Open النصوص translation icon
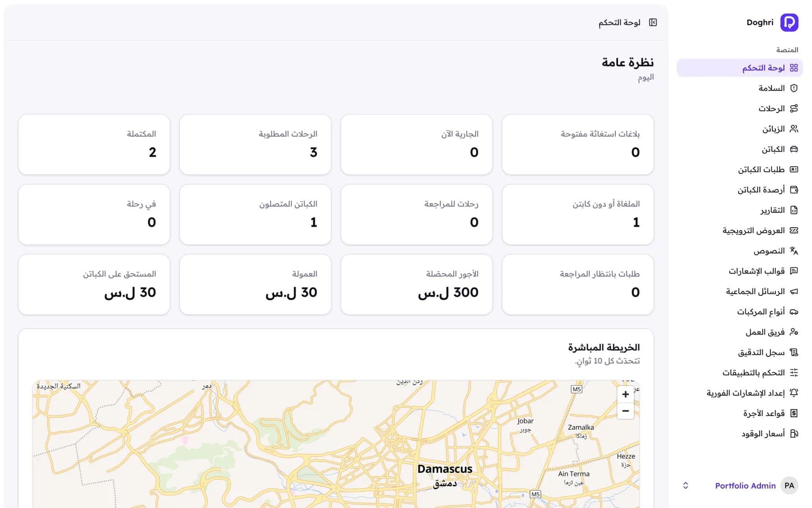The image size is (812, 508). pos(794,251)
